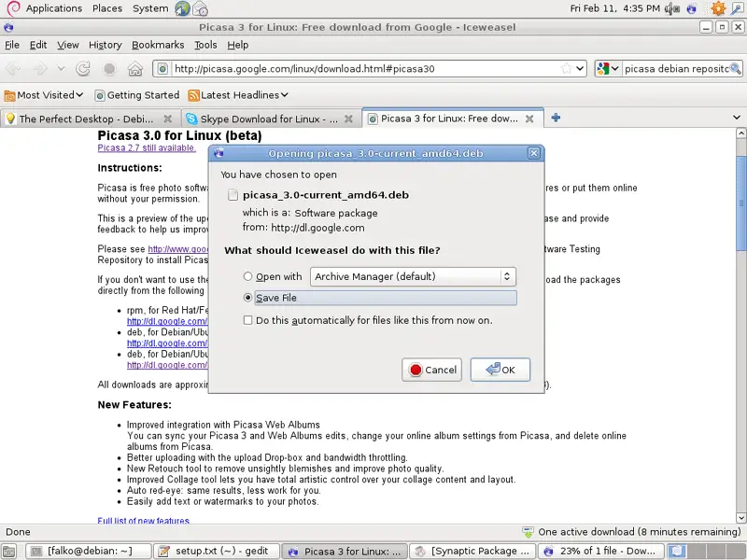The width and height of the screenshot is (747, 560).
Task: Reload the page with the refresh icon
Action: coord(83,69)
